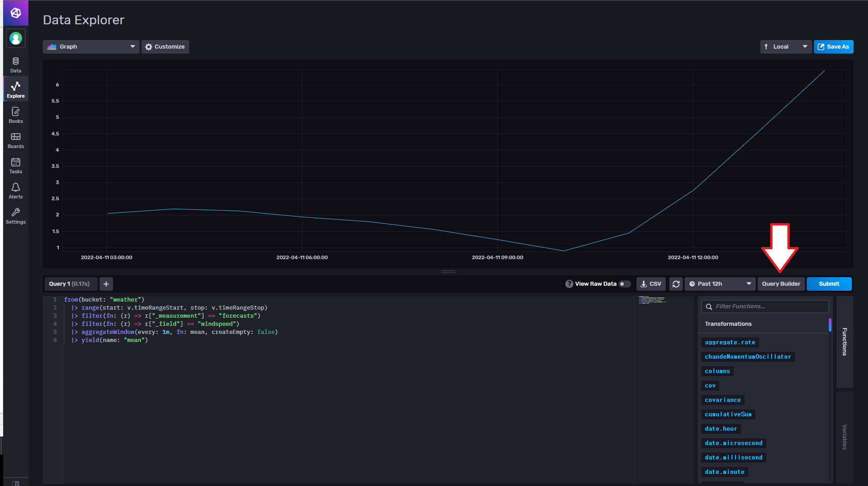Open the Past 12h time range dropdown
868x486 pixels.
[x=720, y=284]
